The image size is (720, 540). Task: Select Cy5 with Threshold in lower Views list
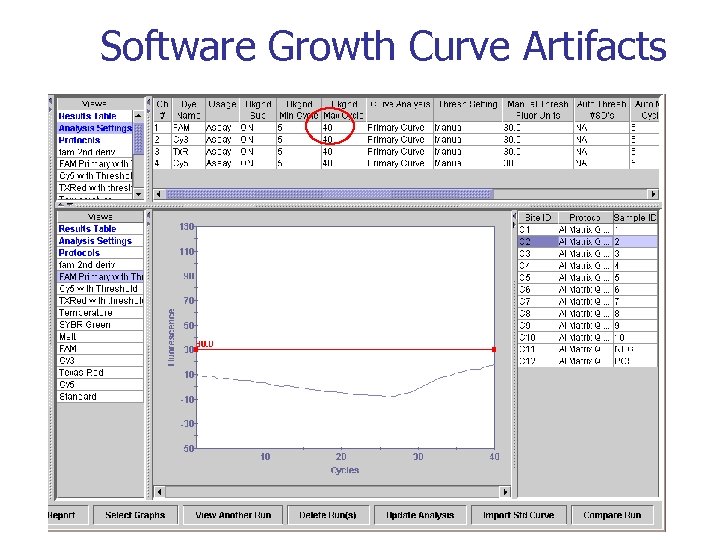click(x=100, y=288)
